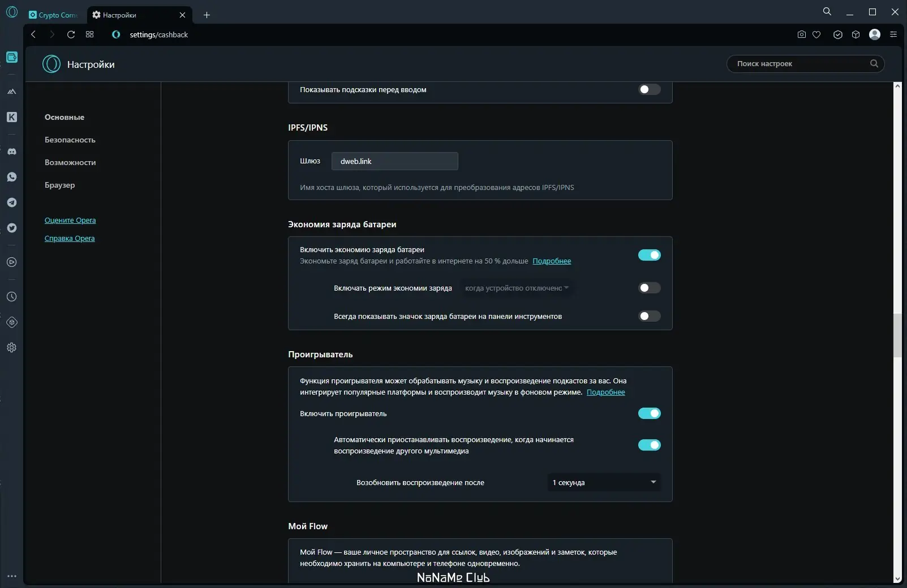The image size is (907, 588).
Task: Open the hexagon icon in the sidebar
Action: (12, 322)
